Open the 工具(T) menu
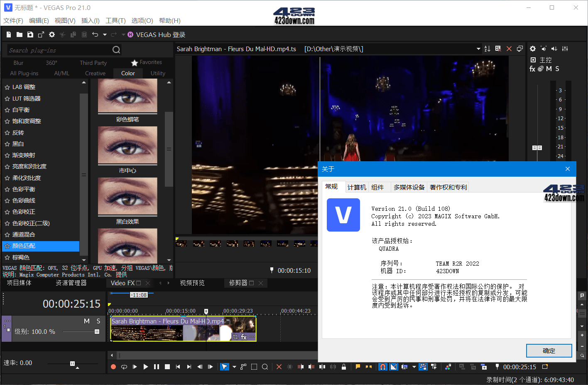The height and width of the screenshot is (385, 588). click(116, 20)
